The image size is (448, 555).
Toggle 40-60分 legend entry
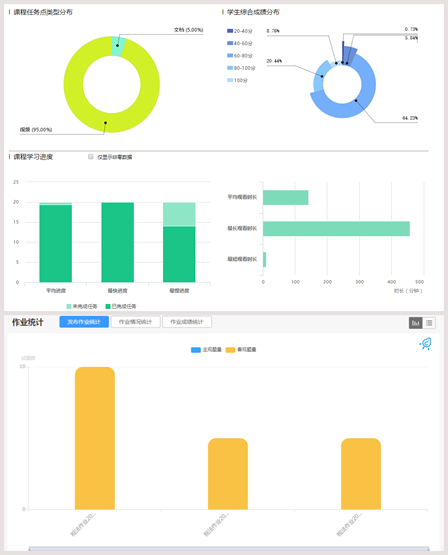pos(230,43)
